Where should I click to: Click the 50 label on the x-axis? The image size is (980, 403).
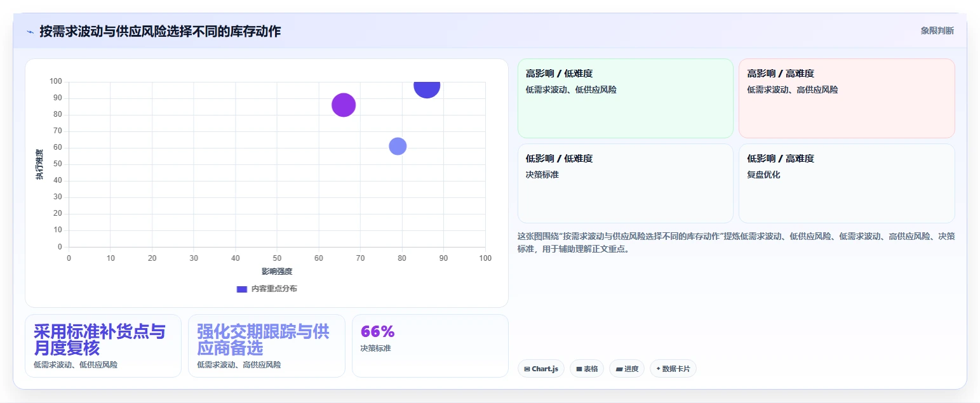click(277, 258)
